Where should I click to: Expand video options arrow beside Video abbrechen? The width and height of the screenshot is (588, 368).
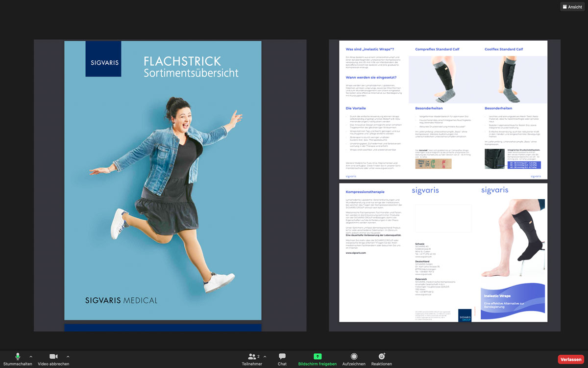coord(68,357)
